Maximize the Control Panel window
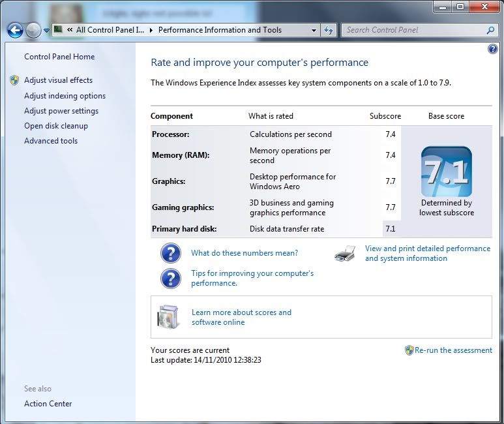 tap(460, 7)
